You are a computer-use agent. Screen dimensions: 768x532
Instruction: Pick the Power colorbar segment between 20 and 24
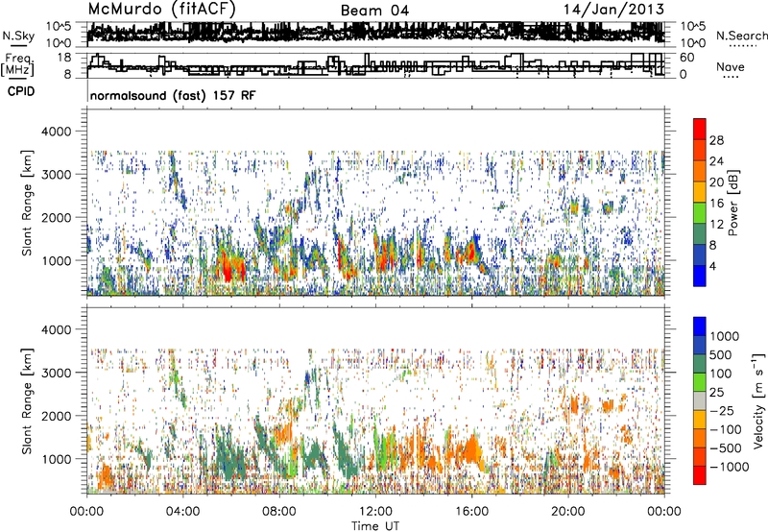700,171
